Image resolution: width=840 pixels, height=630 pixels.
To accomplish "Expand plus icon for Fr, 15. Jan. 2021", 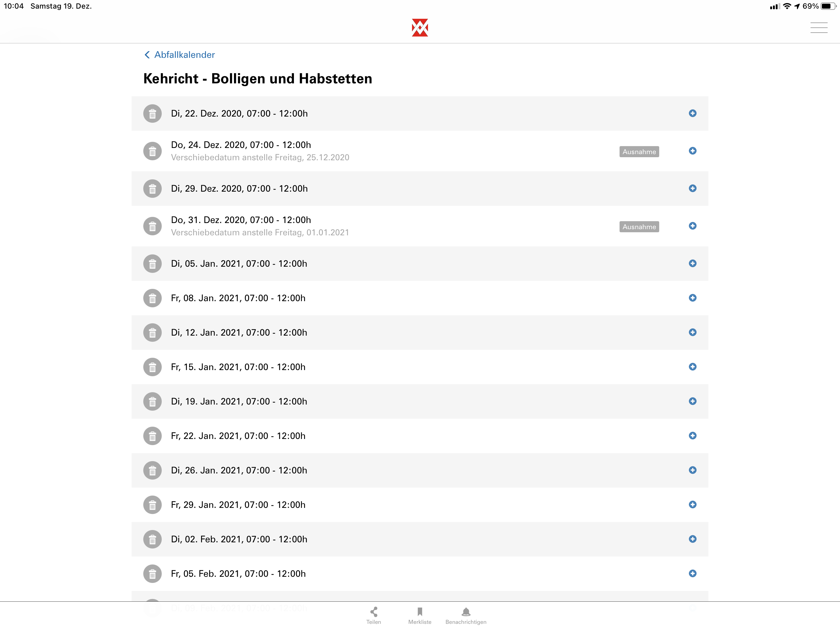I will (x=692, y=367).
